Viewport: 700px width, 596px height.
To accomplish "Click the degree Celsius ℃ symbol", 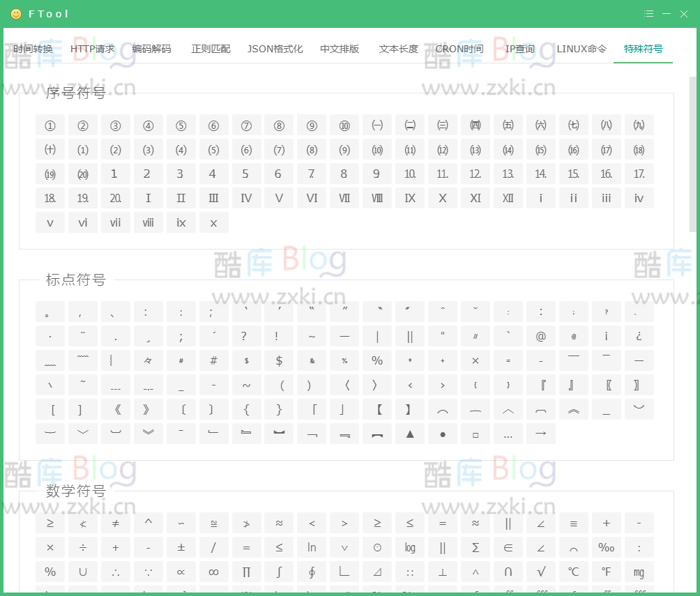I will click(x=573, y=572).
